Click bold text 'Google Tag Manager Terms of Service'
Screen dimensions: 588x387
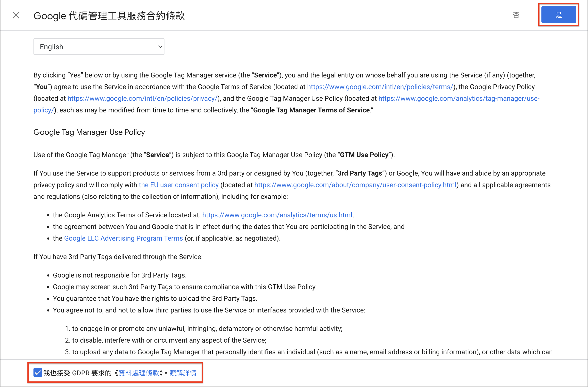tap(311, 110)
